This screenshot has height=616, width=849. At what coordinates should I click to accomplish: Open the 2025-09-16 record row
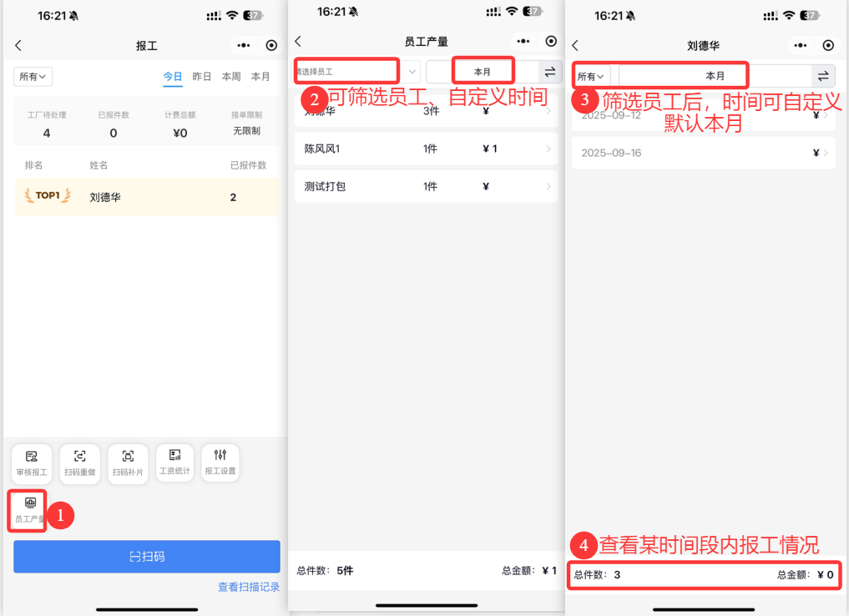(x=704, y=153)
